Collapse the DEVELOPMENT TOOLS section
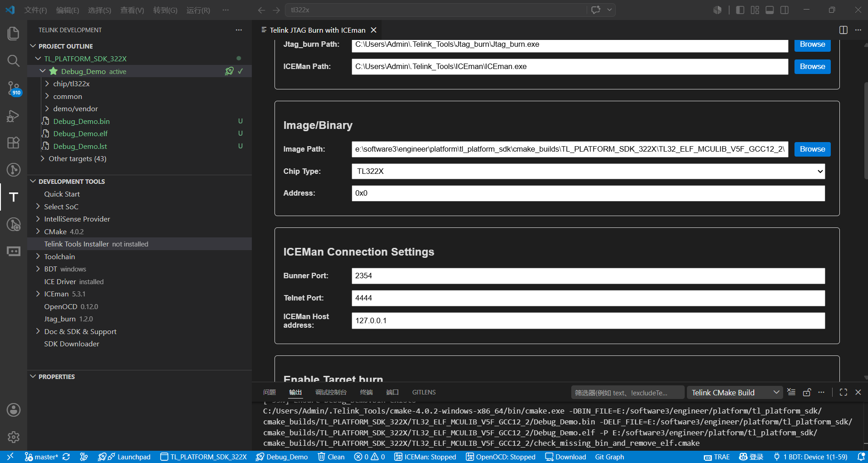Screen dimensions: 868x463 pos(33,182)
